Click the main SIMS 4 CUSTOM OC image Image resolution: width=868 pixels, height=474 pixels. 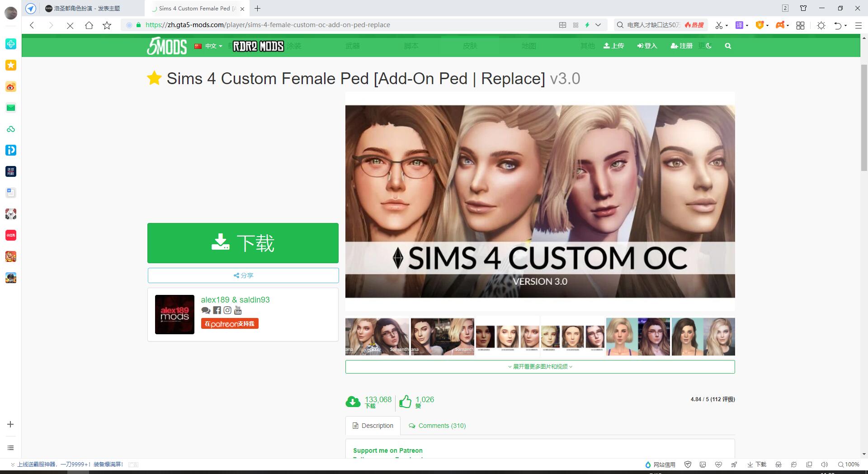(x=540, y=202)
